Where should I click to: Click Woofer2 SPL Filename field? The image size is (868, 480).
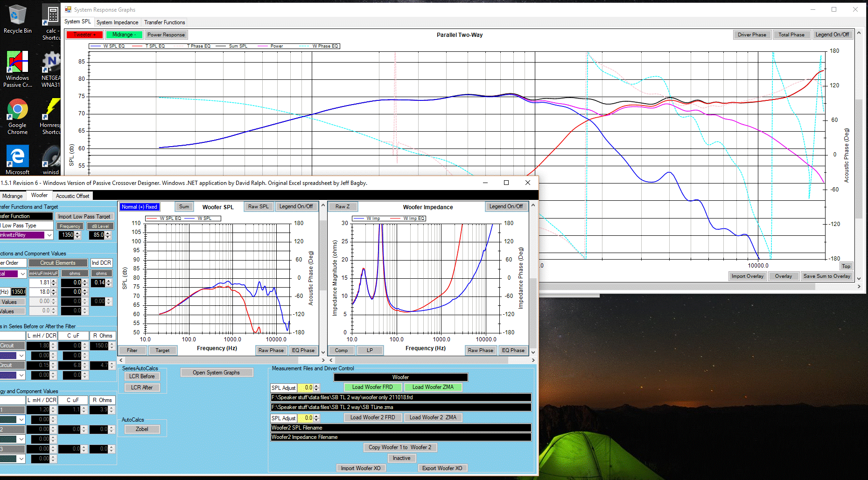401,428
